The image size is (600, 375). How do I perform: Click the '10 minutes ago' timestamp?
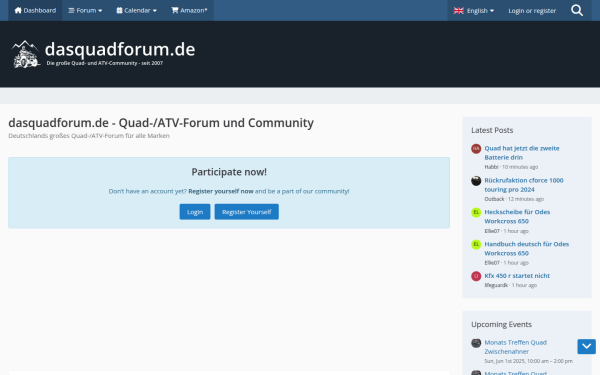(x=520, y=167)
